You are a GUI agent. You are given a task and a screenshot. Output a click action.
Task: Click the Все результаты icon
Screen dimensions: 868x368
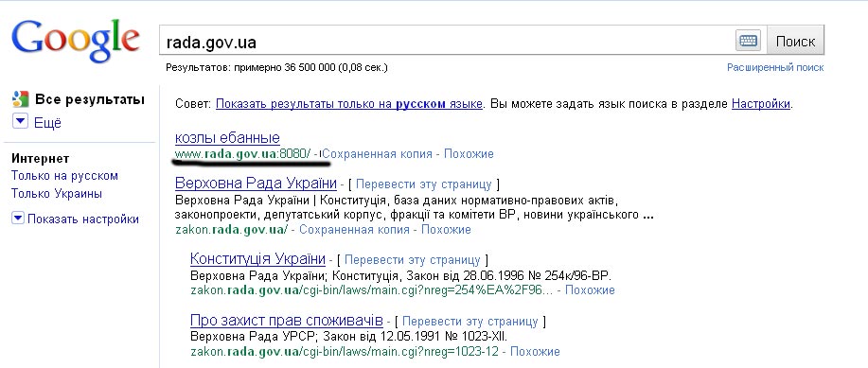(x=20, y=99)
